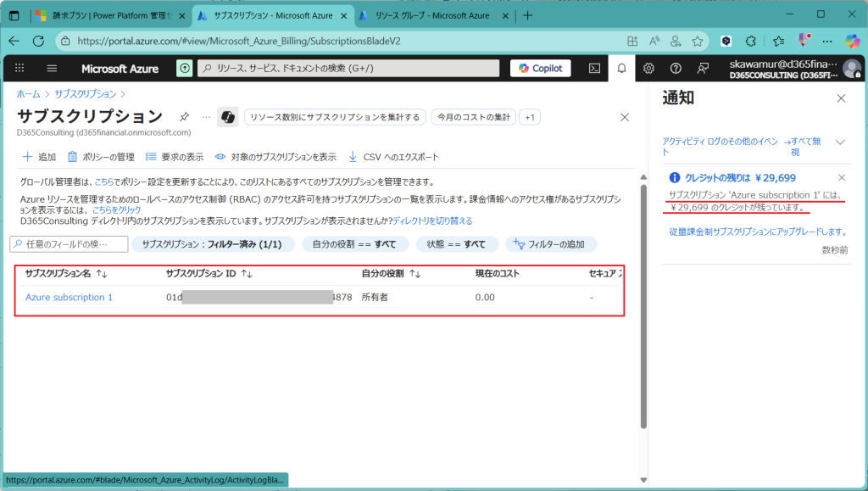Open browser extensions puzzle icon
Viewport: 868px width, 491px height.
(751, 41)
